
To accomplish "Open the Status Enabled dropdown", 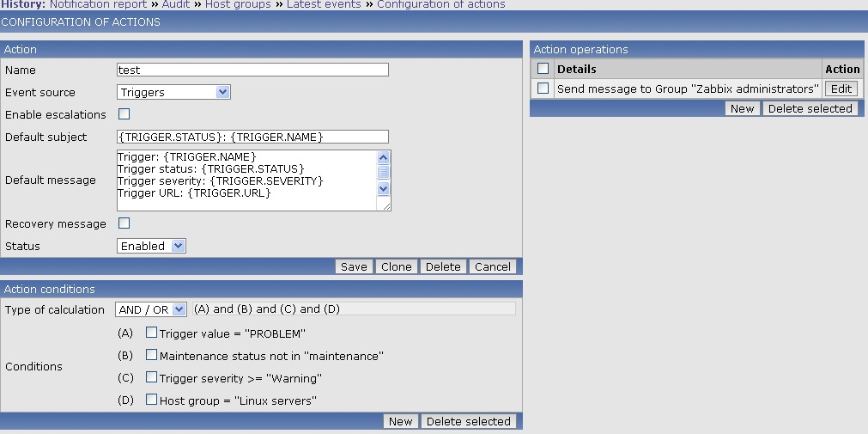I will (151, 246).
